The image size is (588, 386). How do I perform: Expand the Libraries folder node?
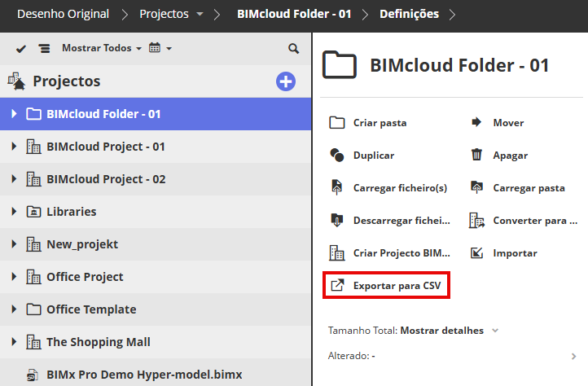point(14,212)
